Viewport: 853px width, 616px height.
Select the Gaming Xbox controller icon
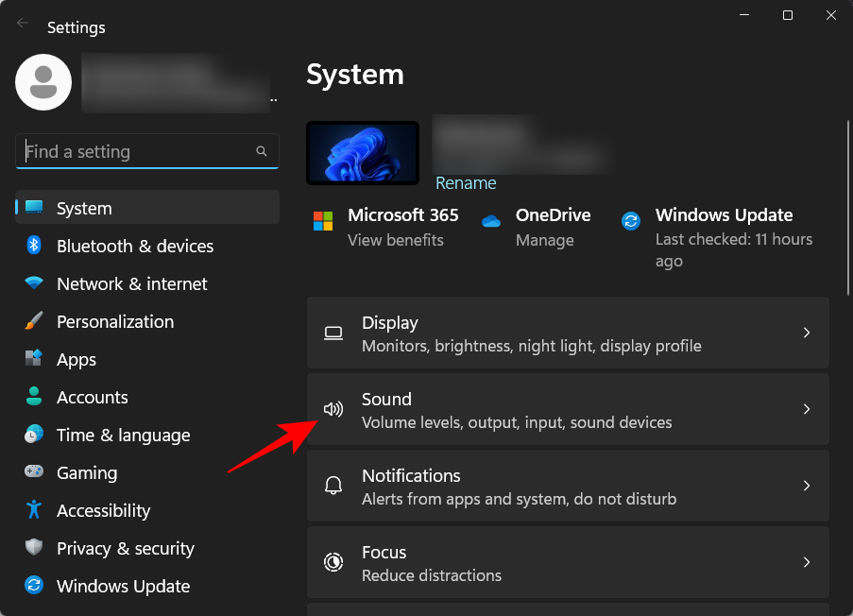tap(34, 472)
